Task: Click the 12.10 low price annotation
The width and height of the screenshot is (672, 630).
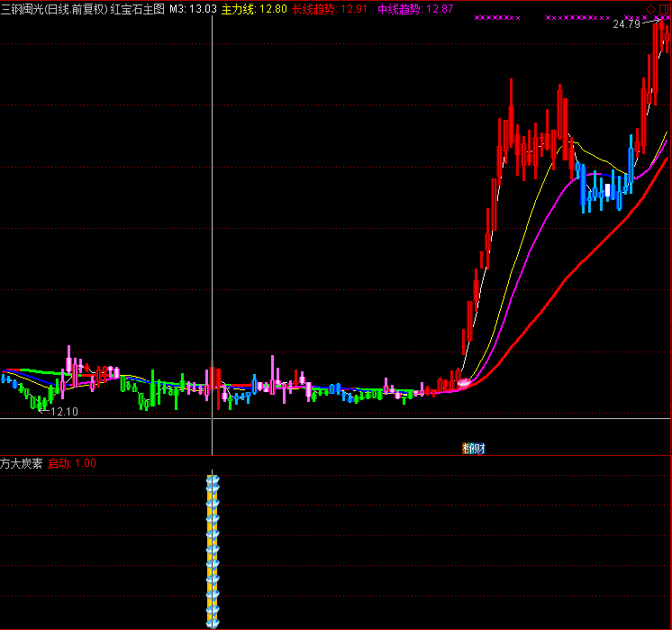Action: (62, 411)
